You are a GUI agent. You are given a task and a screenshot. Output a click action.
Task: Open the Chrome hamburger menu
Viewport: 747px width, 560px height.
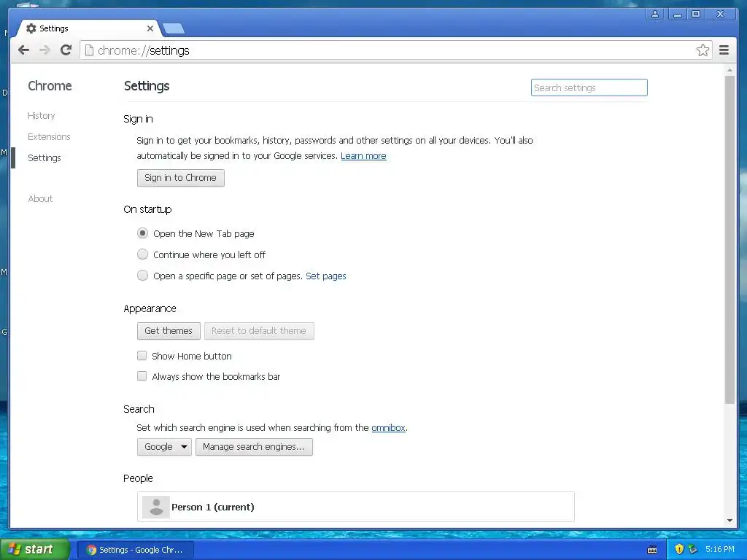click(724, 50)
